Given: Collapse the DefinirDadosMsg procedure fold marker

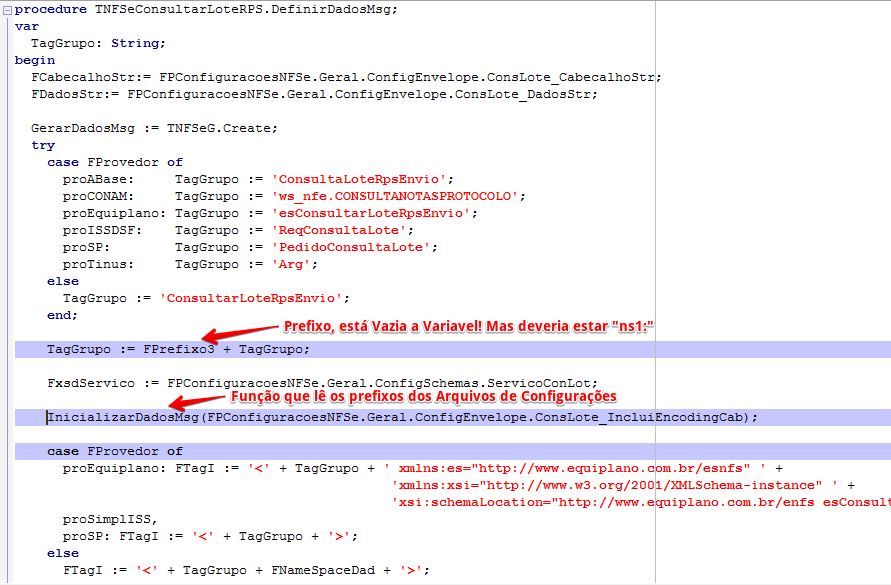Looking at the screenshot, I should click(8, 10).
